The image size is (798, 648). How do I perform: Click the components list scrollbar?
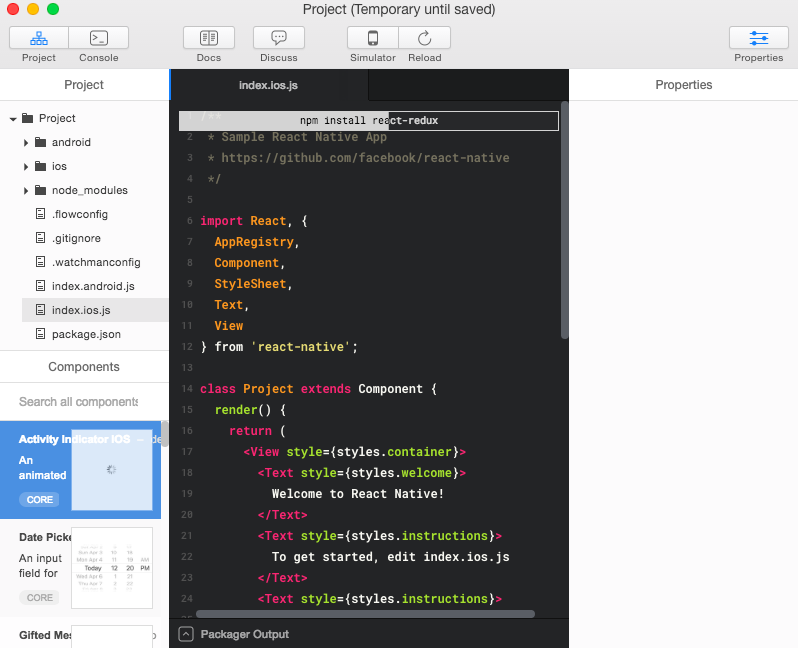[x=164, y=434]
